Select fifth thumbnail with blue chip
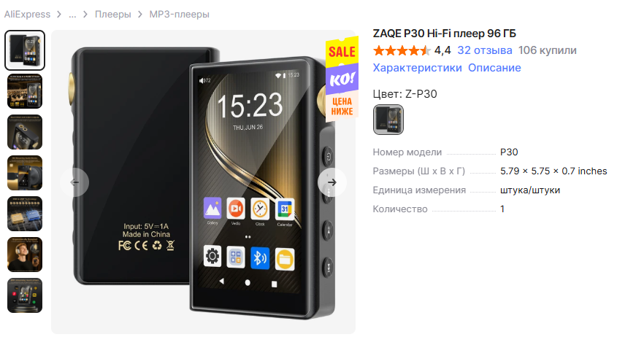 (x=25, y=214)
